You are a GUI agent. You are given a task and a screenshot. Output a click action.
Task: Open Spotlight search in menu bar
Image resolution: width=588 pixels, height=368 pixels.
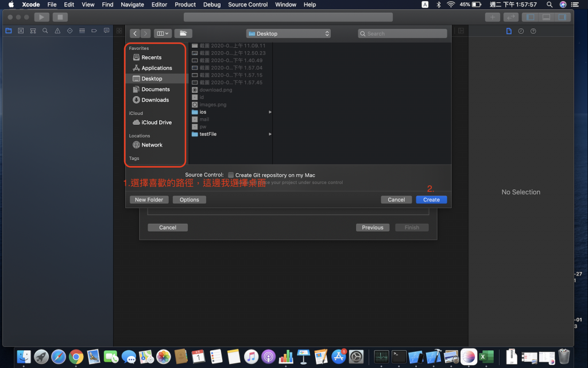pos(550,5)
